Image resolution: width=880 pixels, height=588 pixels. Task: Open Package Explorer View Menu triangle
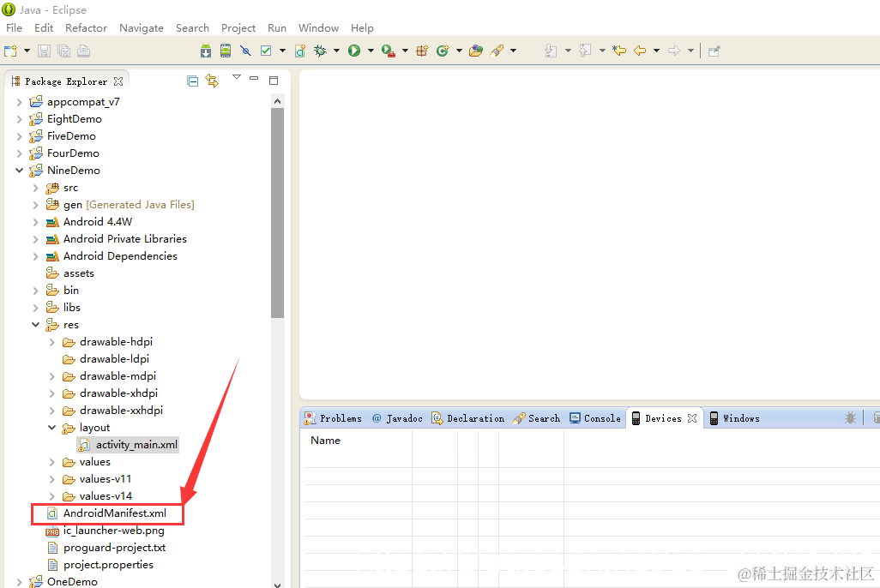[x=237, y=77]
